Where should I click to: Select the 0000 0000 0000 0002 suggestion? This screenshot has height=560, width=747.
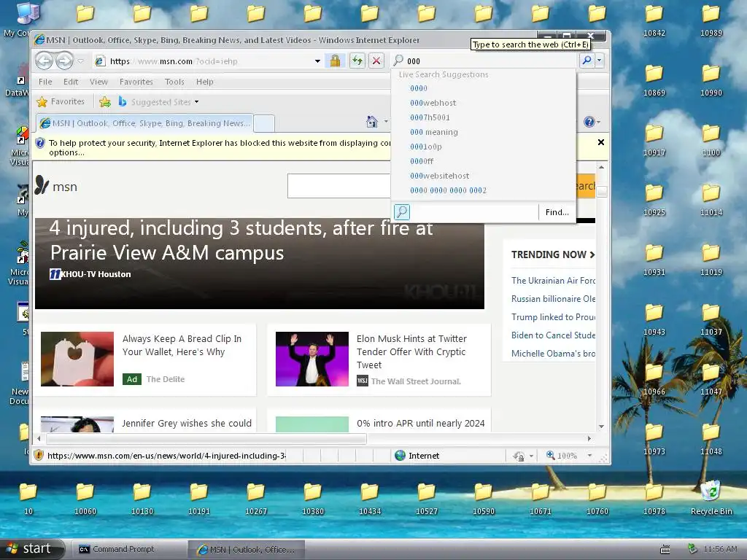click(449, 190)
